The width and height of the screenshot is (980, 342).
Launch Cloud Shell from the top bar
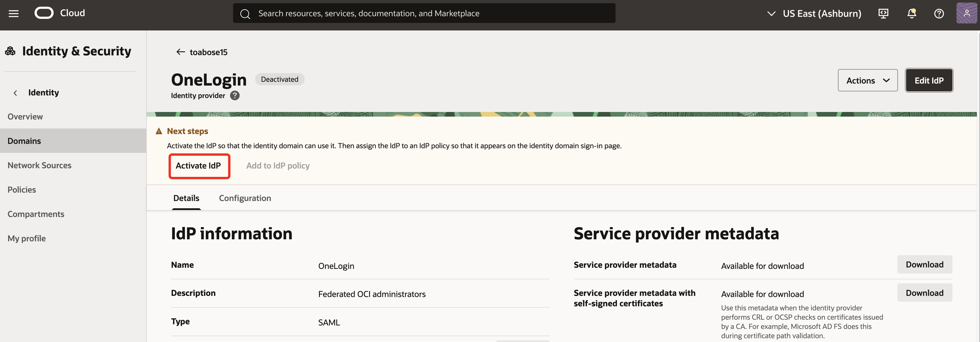click(x=883, y=13)
